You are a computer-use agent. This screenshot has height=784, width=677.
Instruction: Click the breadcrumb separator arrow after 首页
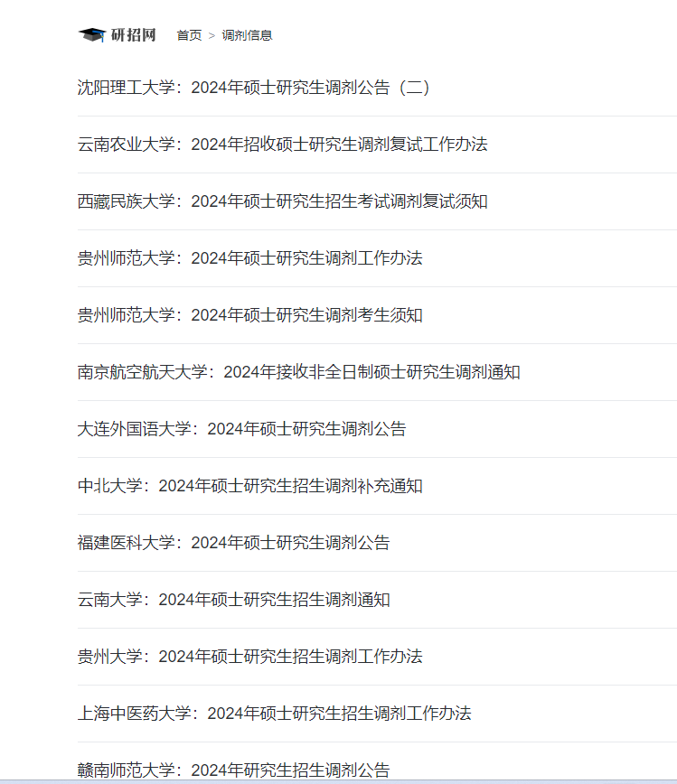[x=212, y=36]
